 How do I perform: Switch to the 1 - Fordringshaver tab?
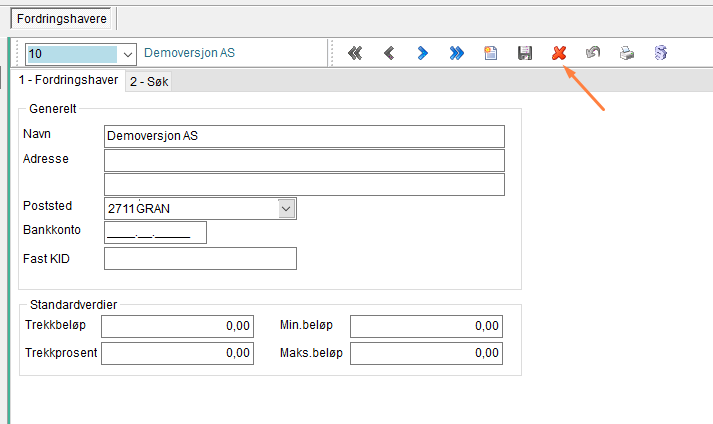pos(68,80)
